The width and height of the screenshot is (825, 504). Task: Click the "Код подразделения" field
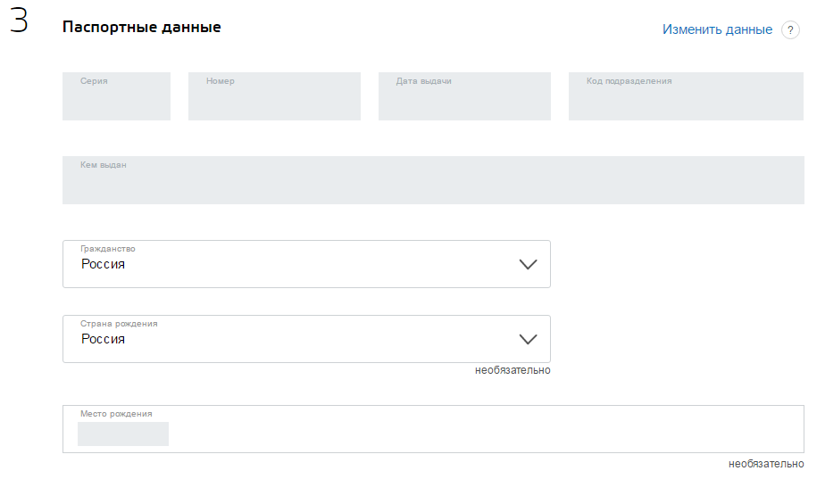pos(686,96)
